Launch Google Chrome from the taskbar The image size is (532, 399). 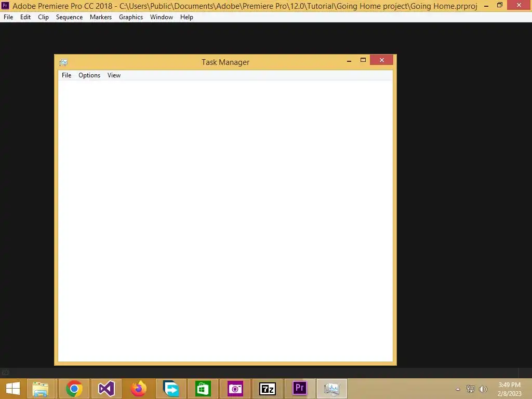74,389
